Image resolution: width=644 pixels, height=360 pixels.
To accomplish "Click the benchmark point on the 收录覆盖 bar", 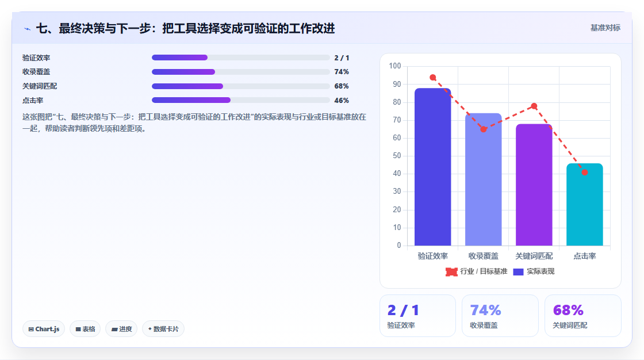I will [484, 129].
